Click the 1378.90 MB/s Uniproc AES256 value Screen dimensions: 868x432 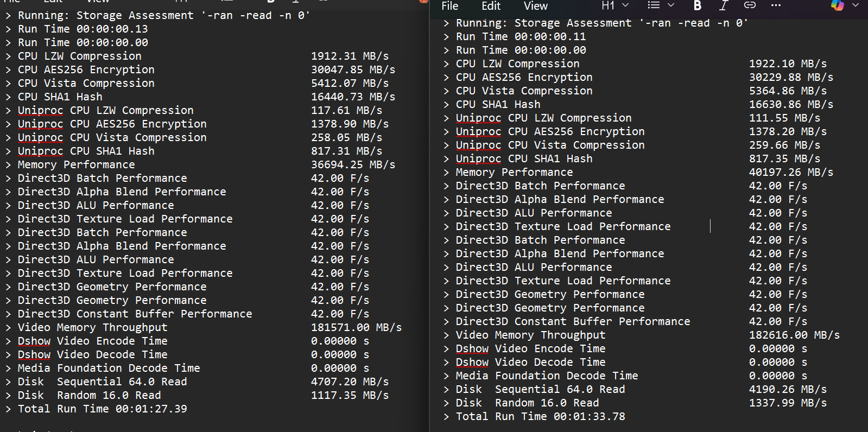click(x=350, y=124)
